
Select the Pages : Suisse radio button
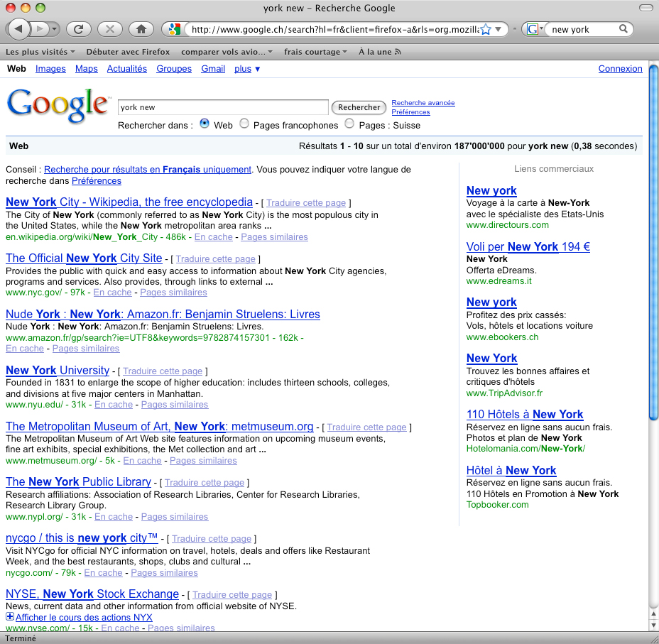[349, 124]
